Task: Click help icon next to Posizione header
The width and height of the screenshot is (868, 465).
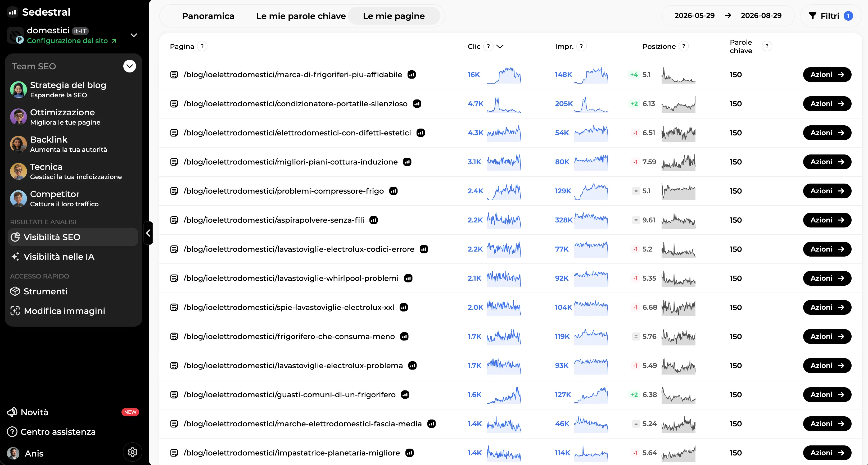Action: (x=683, y=46)
